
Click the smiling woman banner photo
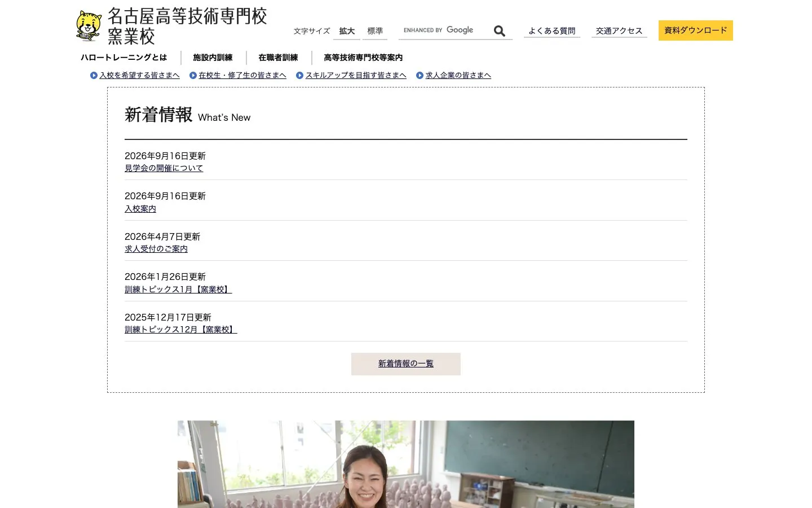(406, 464)
